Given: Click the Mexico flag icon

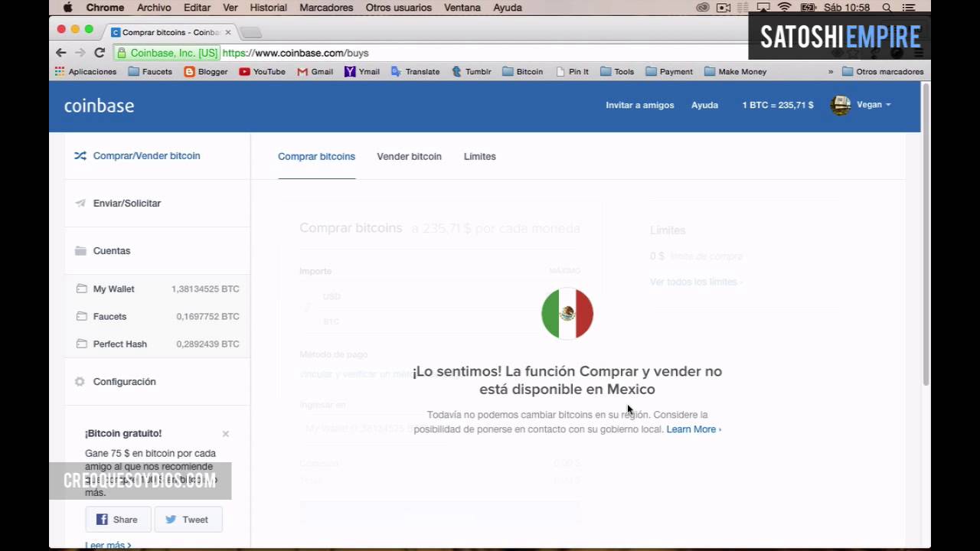Looking at the screenshot, I should (567, 314).
